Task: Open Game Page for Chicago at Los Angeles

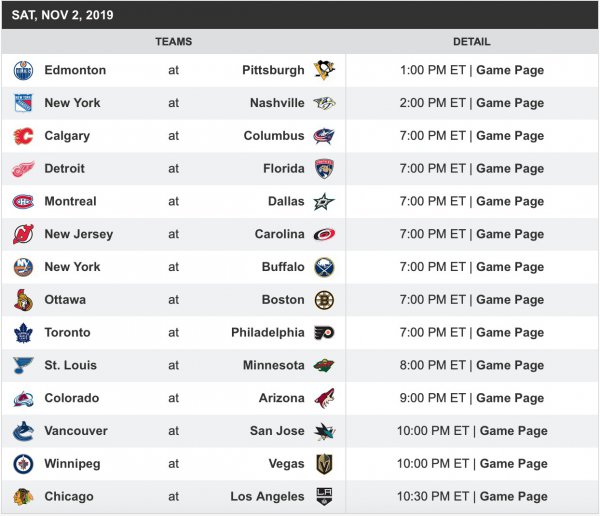Action: [514, 497]
